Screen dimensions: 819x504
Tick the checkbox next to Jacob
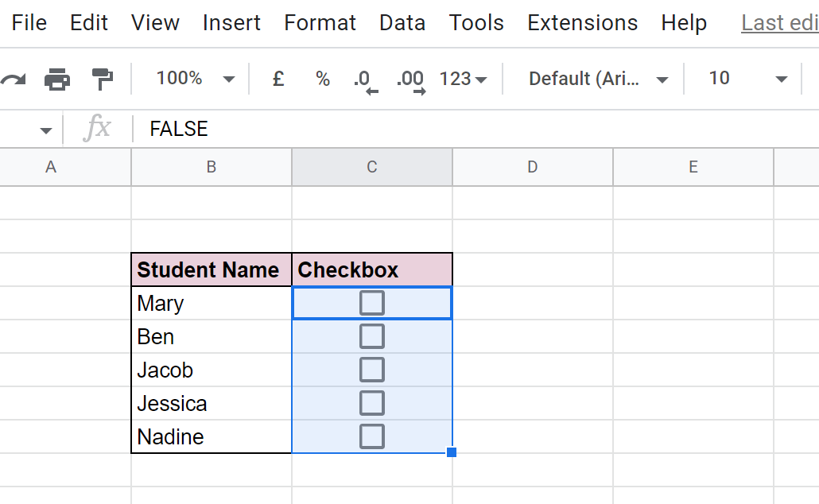pyautogui.click(x=371, y=369)
